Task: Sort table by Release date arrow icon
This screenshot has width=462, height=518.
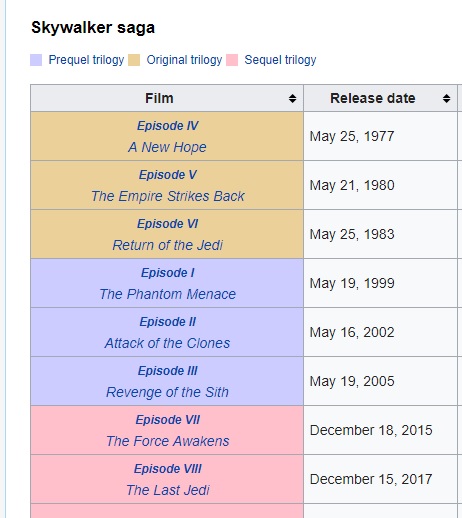Action: (x=446, y=98)
